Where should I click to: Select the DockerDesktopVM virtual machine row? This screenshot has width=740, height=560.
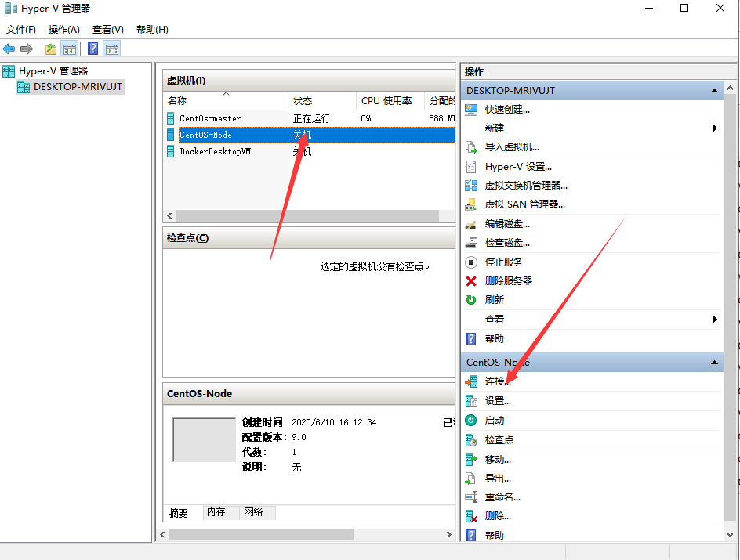(x=309, y=151)
